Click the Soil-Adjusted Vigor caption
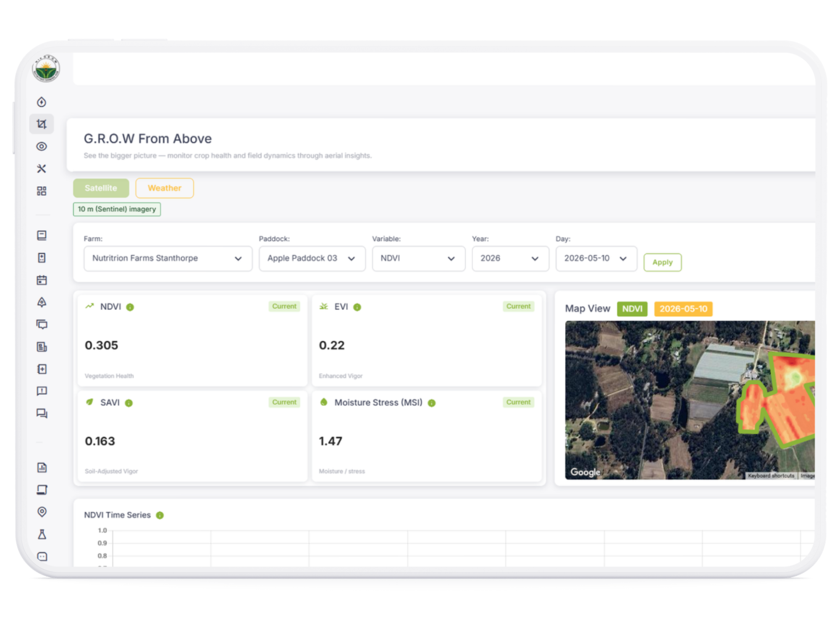The height and width of the screenshot is (630, 840). (x=111, y=471)
